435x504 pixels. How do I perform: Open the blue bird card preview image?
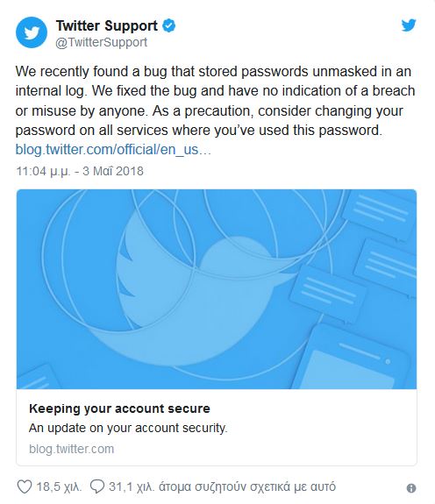pos(217,289)
